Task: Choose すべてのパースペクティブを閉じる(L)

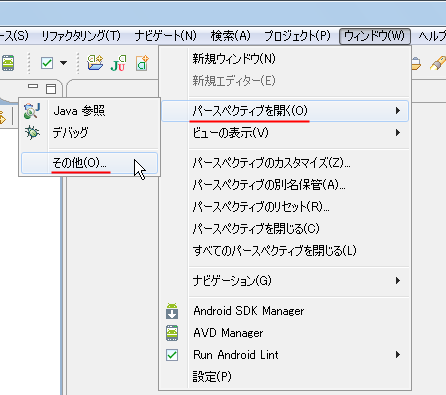Action: (285, 251)
